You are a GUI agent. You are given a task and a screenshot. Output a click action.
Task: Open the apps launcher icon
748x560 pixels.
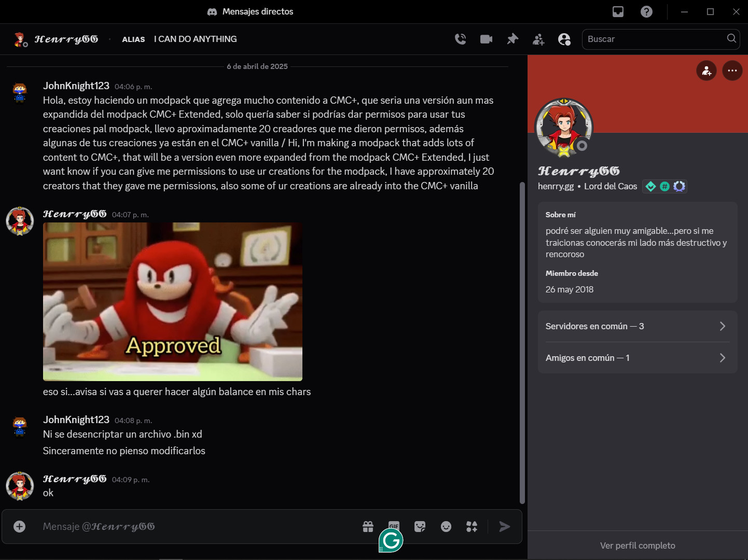(x=472, y=527)
